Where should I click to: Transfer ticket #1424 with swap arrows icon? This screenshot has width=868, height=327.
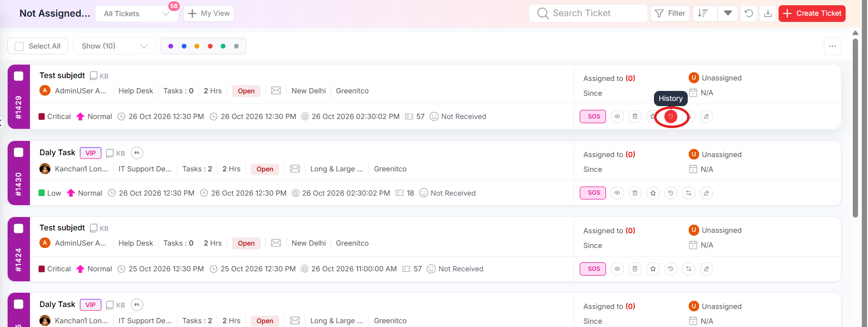[689, 269]
